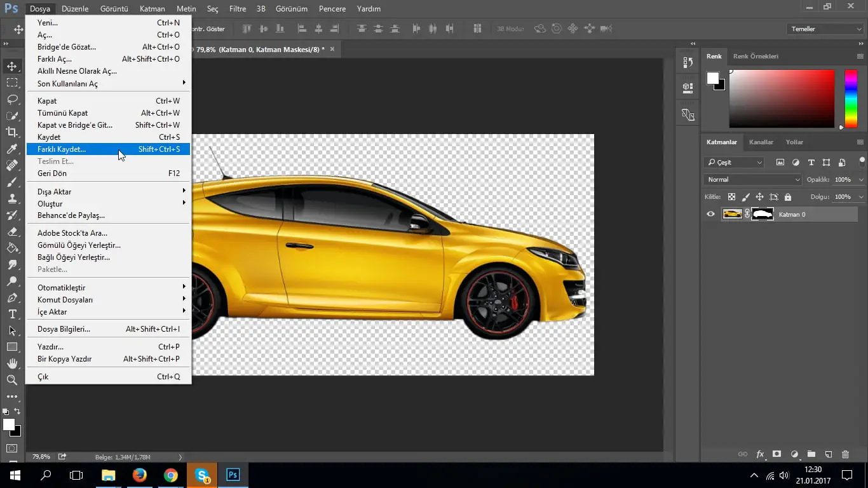Hide Katman 0 using the eye icon

point(710,214)
